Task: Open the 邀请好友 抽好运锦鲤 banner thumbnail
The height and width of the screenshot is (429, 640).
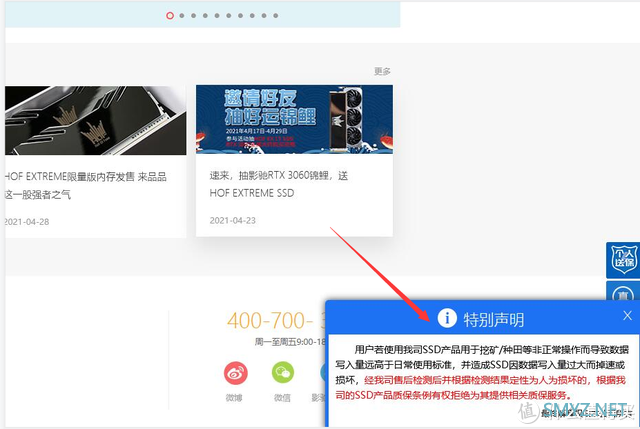Action: (294, 119)
